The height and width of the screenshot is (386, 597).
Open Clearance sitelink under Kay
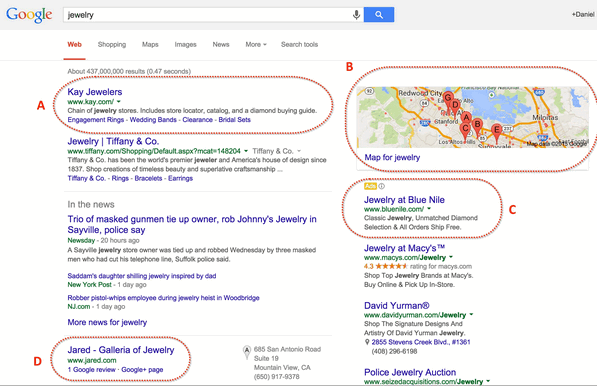(198, 120)
